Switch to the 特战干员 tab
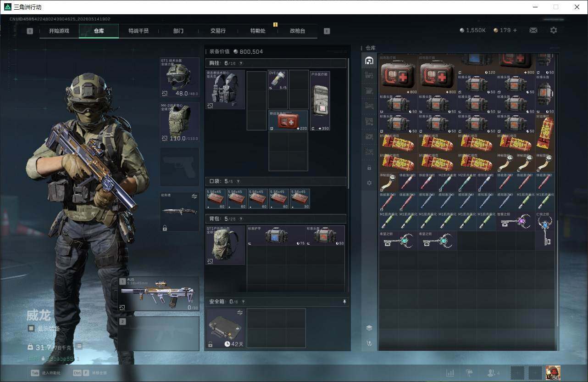 (139, 31)
